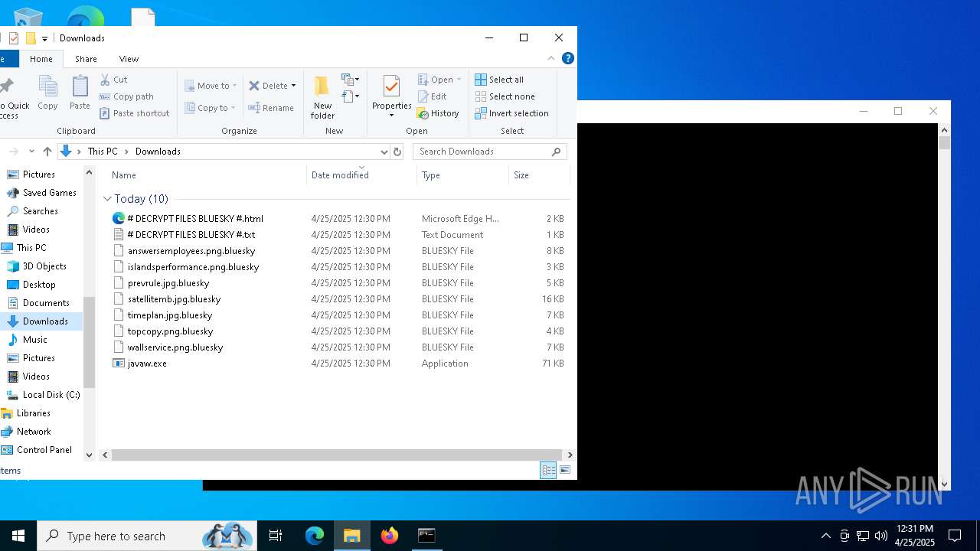This screenshot has width=980, height=551.
Task: Click the navigation pane vertical scrollbar
Action: click(x=89, y=341)
